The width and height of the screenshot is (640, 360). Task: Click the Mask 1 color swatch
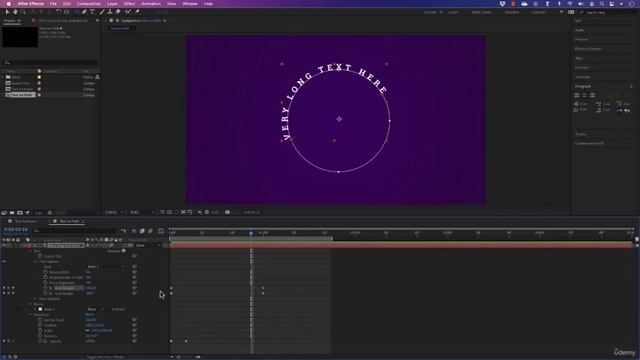pos(40,309)
